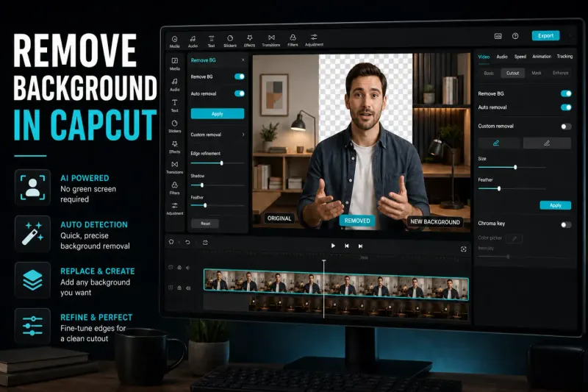Switch to the Audio properties tab
Image resolution: width=588 pixels, height=392 pixels.
pyautogui.click(x=502, y=57)
